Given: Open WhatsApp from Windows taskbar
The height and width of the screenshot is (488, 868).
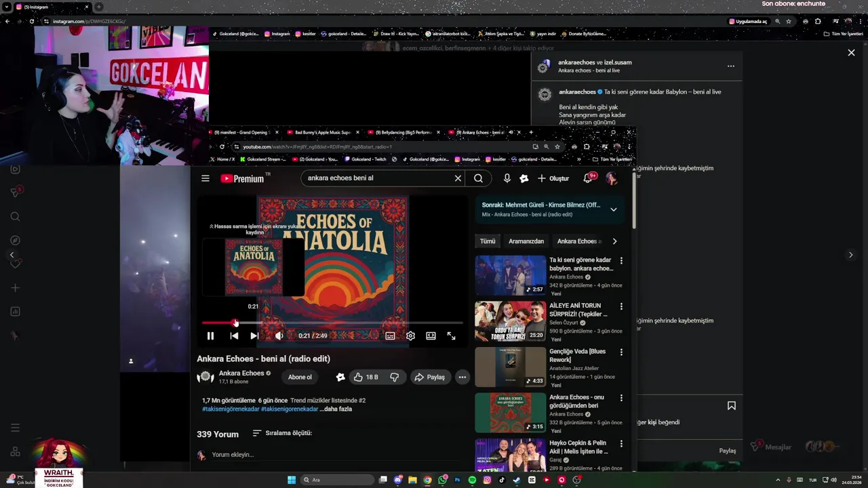Looking at the screenshot, I should [442, 480].
